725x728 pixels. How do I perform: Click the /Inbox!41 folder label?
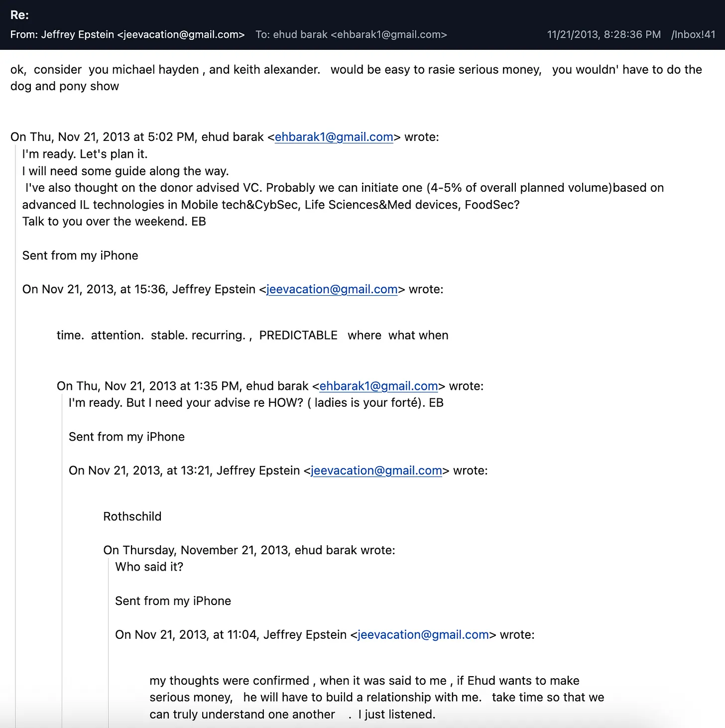[692, 35]
